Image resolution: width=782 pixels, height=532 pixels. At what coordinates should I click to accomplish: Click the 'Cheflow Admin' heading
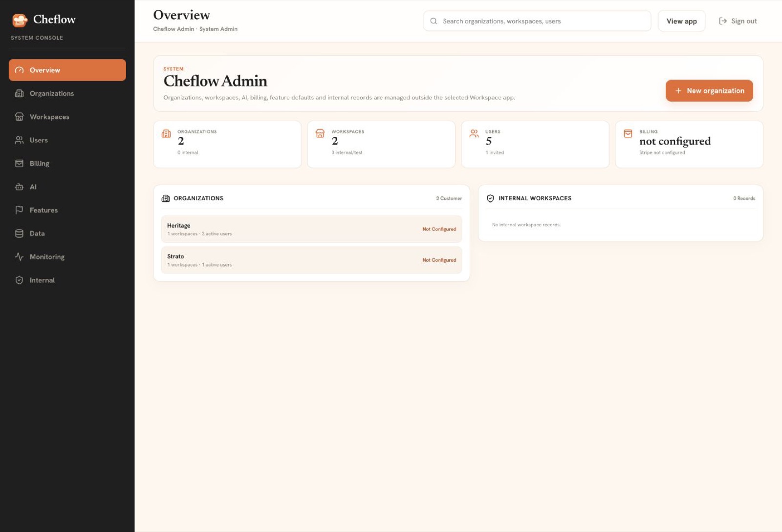(x=215, y=81)
